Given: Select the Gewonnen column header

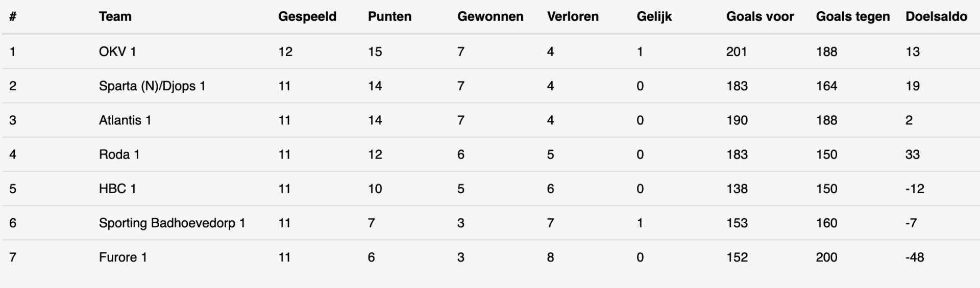Looking at the screenshot, I should (x=490, y=16).
